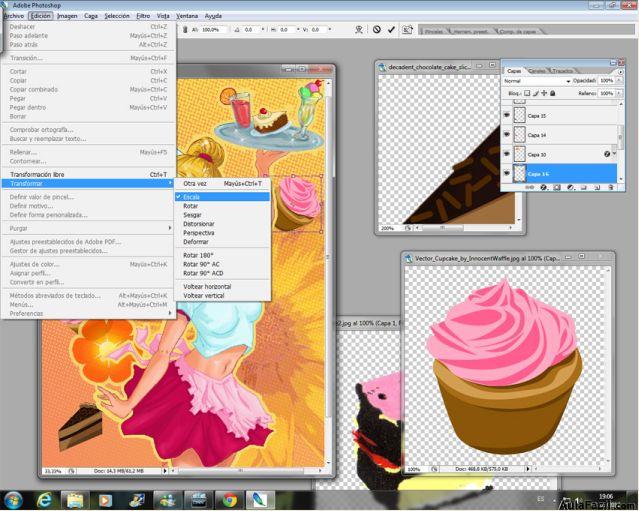This screenshot has width=639, height=511.
Task: Choose Rotar in Transformar submenu
Action: [x=222, y=206]
